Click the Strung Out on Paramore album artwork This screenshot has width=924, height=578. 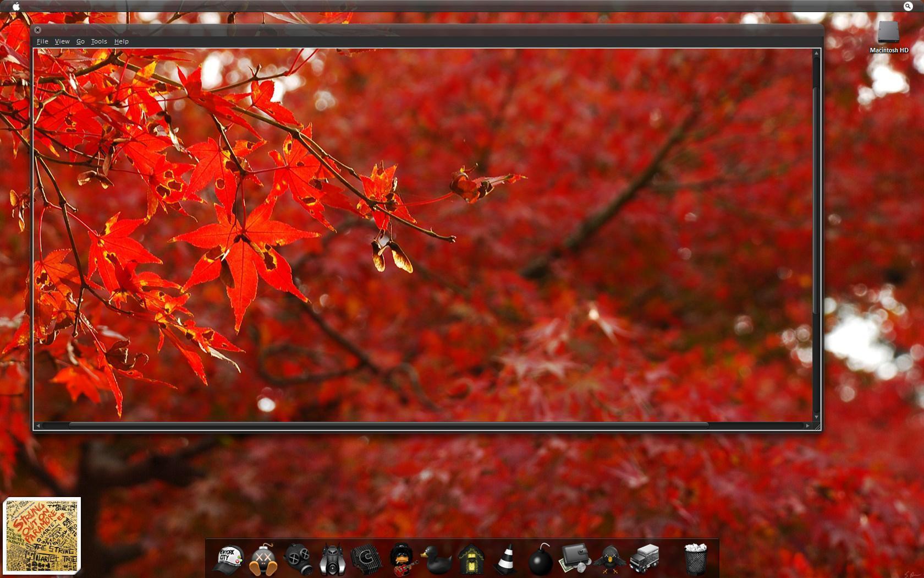point(42,535)
